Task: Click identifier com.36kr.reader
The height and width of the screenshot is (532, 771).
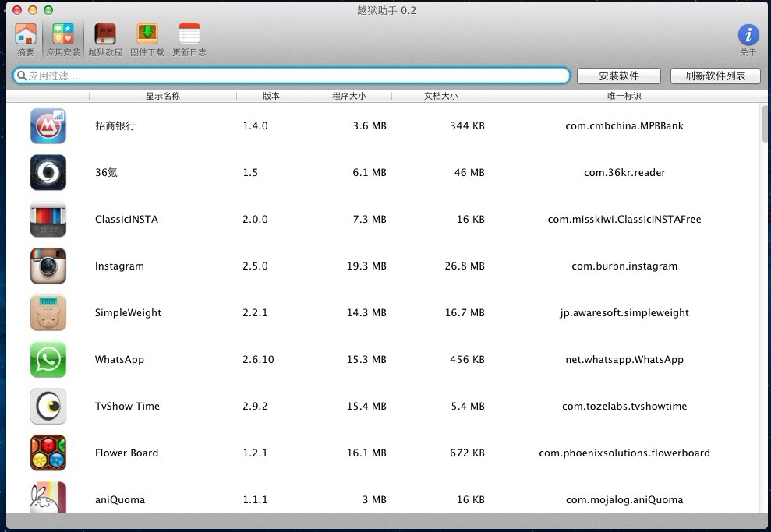Action: [624, 172]
